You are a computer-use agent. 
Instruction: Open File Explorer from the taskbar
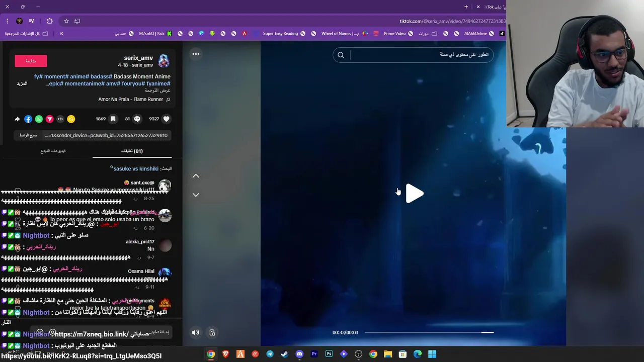click(x=388, y=354)
